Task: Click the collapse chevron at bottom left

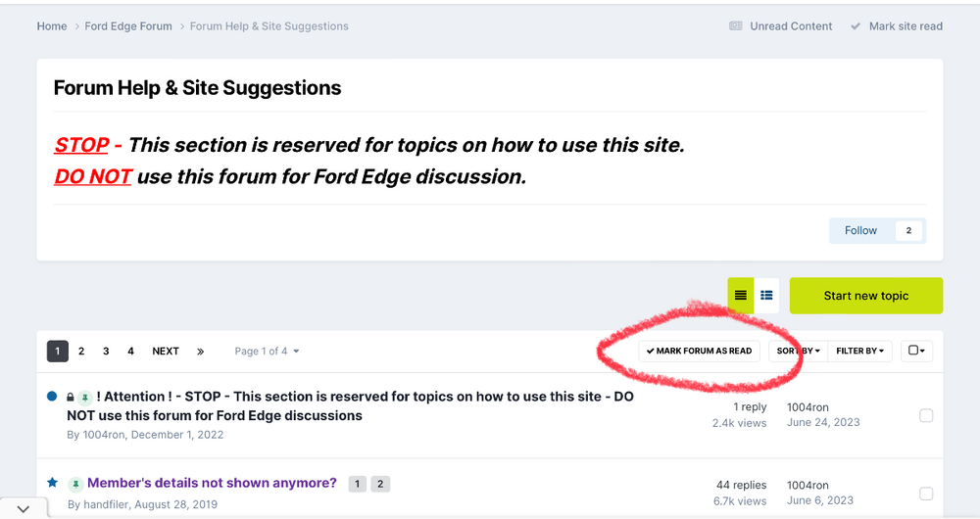Action: [x=23, y=508]
